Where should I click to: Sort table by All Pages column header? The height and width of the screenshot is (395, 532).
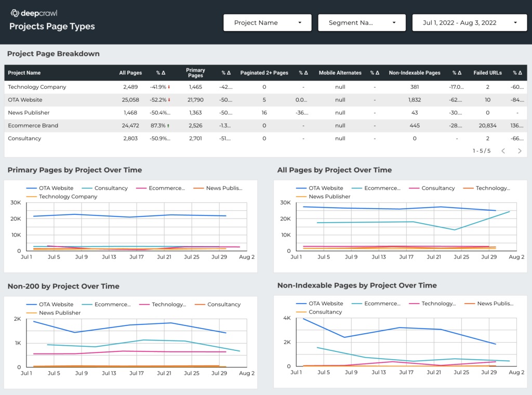(130, 73)
